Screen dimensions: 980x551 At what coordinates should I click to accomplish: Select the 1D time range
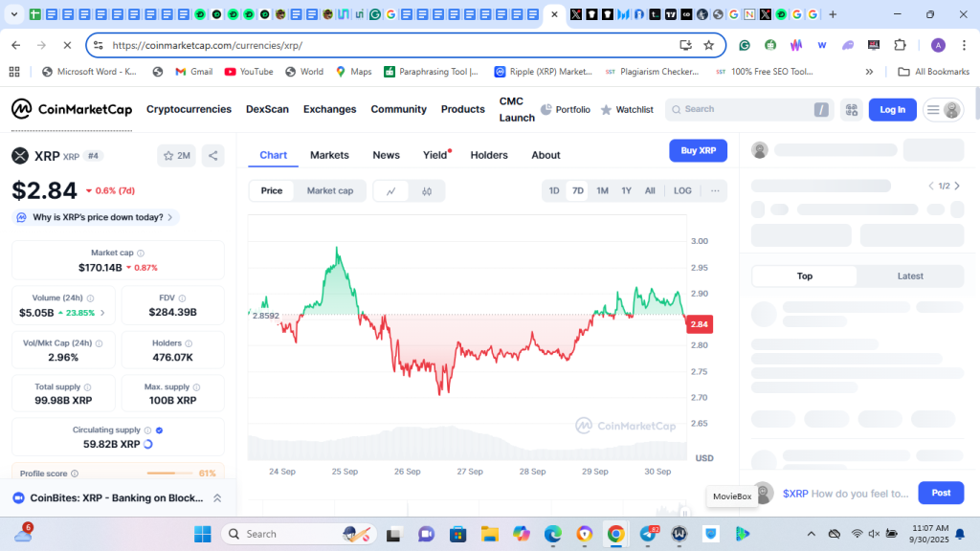[554, 190]
